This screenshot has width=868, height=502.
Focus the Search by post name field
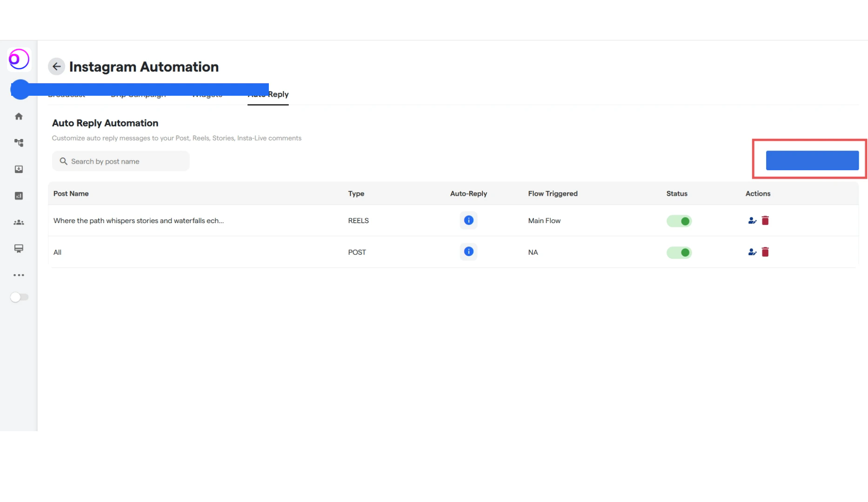point(121,161)
